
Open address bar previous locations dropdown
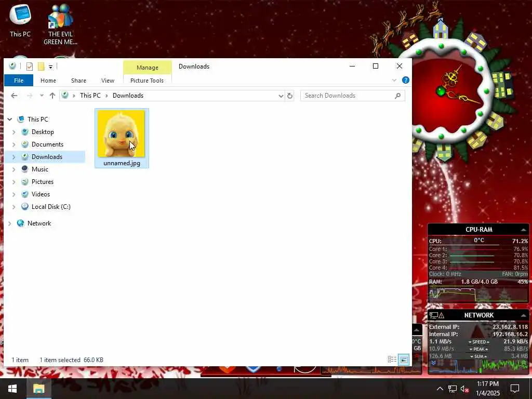(x=281, y=96)
